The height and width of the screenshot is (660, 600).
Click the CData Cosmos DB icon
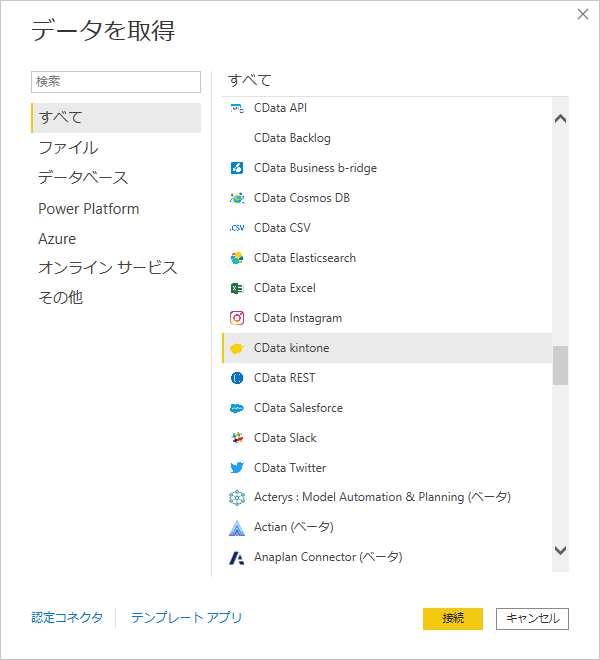(x=237, y=198)
